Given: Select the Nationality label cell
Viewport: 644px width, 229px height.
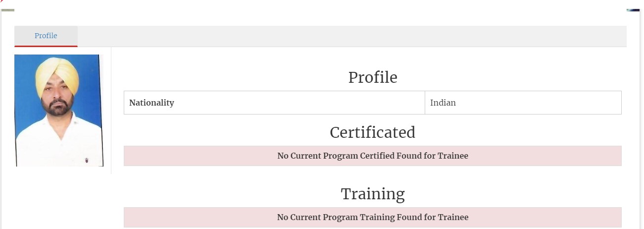Looking at the screenshot, I should pyautogui.click(x=274, y=103).
